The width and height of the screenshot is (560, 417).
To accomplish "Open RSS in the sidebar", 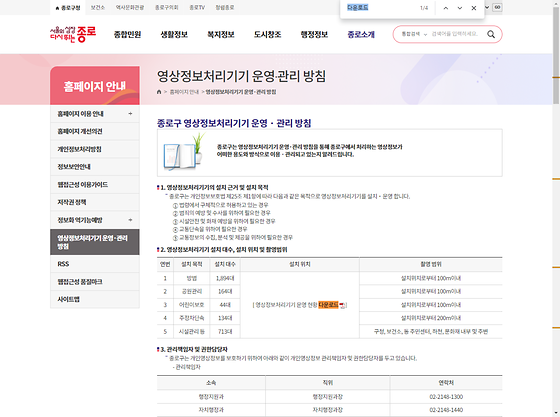I will (x=95, y=264).
